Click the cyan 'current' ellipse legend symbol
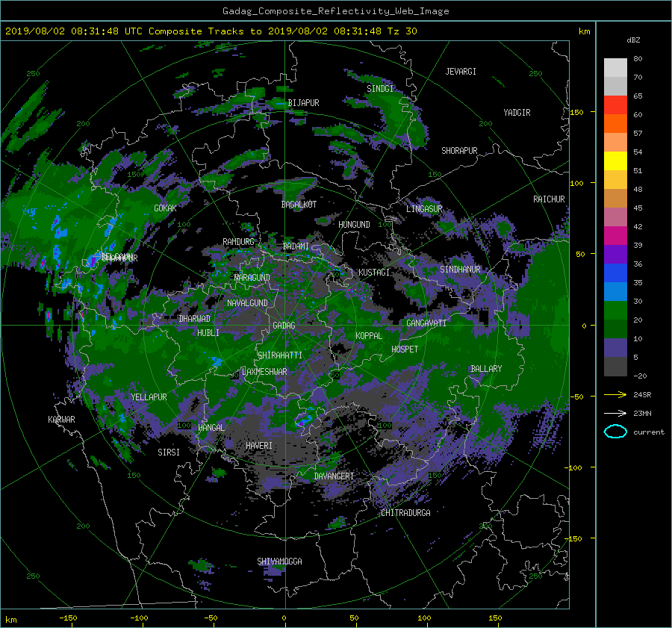672x628 pixels. (x=615, y=432)
